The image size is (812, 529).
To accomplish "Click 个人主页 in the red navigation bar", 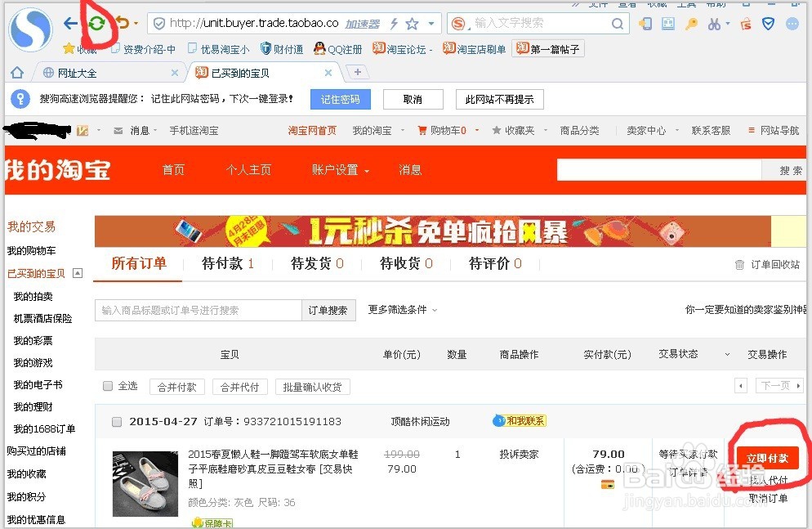I will 248,170.
